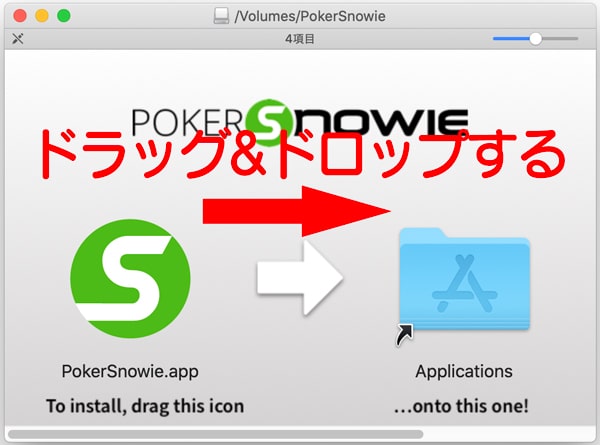Close the PokerSnowie volume window
Viewport: 600px width, 445px height.
pyautogui.click(x=19, y=15)
